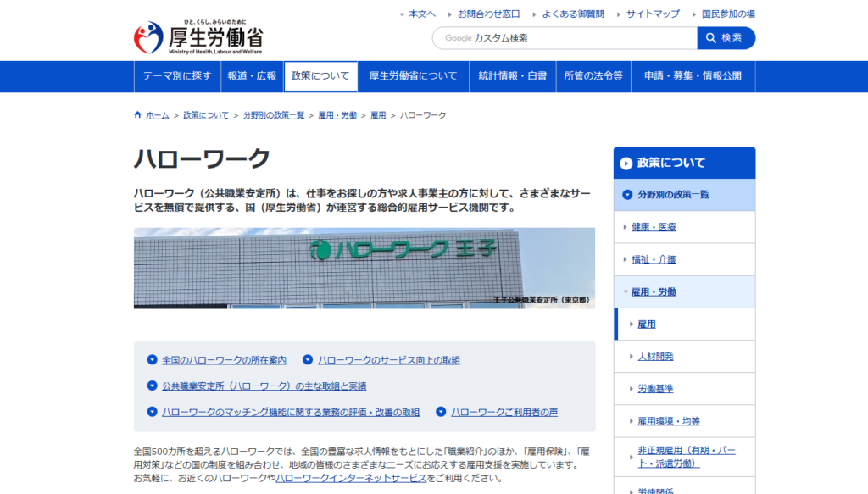Click the arrow icon beside ハローワークのサービス向上の取組
Screen dimensions: 868x494
(309, 360)
